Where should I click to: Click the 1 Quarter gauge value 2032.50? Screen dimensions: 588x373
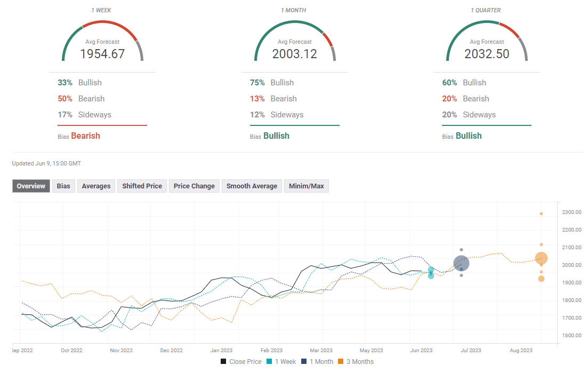pos(487,54)
